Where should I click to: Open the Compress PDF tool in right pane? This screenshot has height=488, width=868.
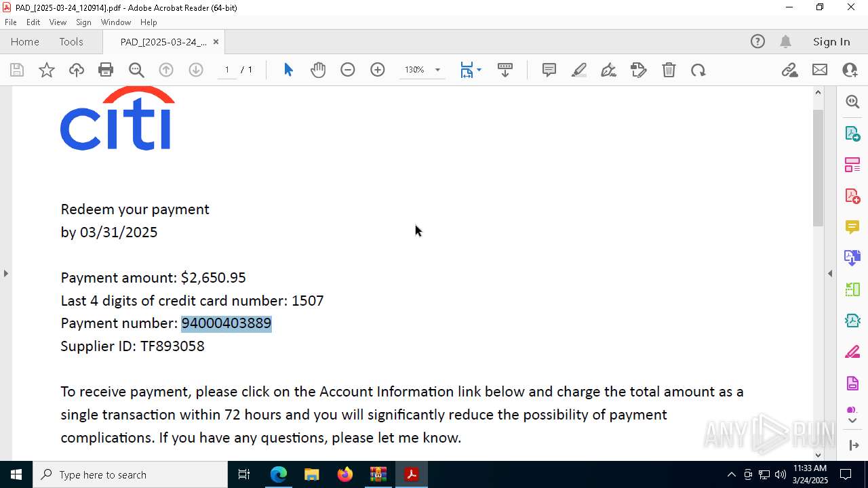click(852, 321)
